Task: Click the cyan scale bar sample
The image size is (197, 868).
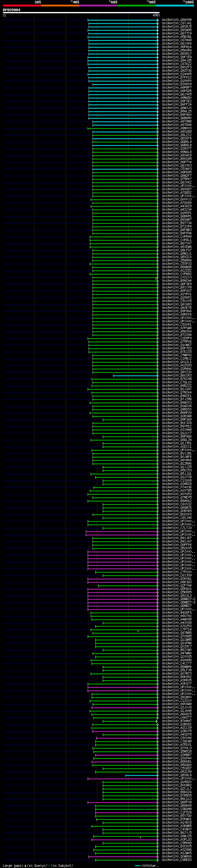Action: pyautogui.click(x=137, y=866)
